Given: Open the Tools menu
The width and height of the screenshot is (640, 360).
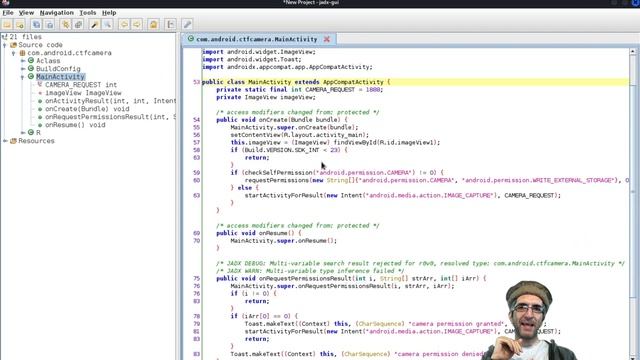Looking at the screenshot, I should tap(88, 13).
